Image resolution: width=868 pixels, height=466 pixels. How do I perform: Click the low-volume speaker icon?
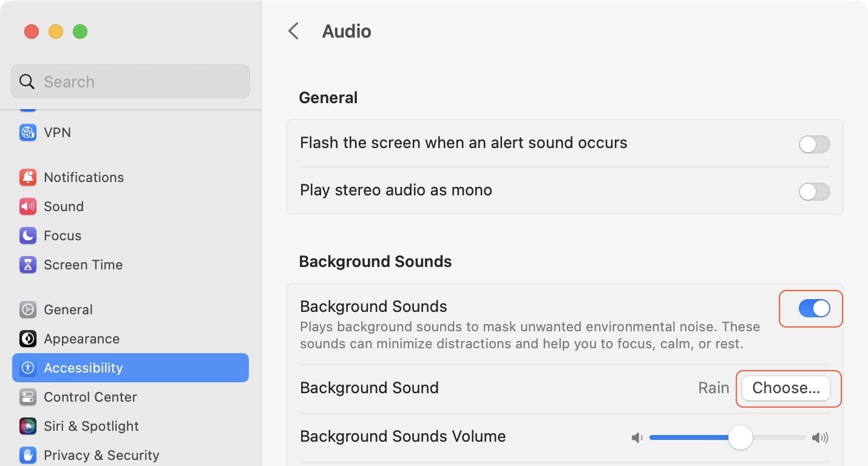(x=637, y=437)
